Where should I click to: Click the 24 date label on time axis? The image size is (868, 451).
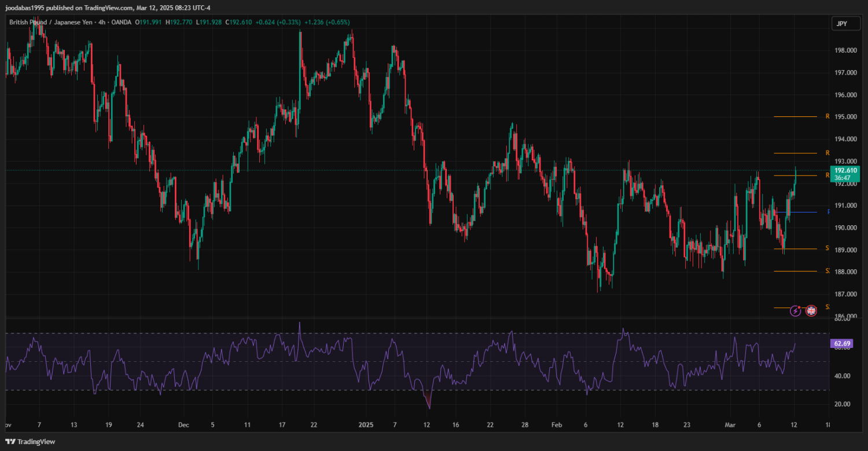coord(141,425)
